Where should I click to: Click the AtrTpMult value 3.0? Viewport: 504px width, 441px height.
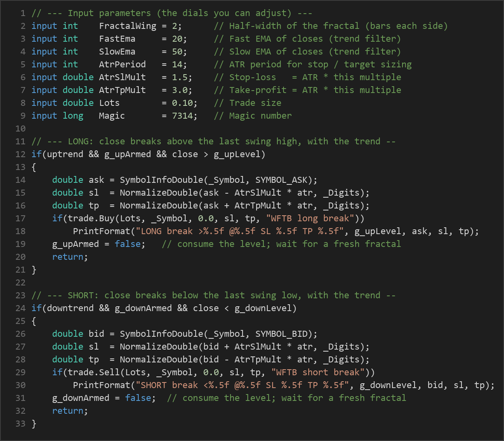coord(180,90)
